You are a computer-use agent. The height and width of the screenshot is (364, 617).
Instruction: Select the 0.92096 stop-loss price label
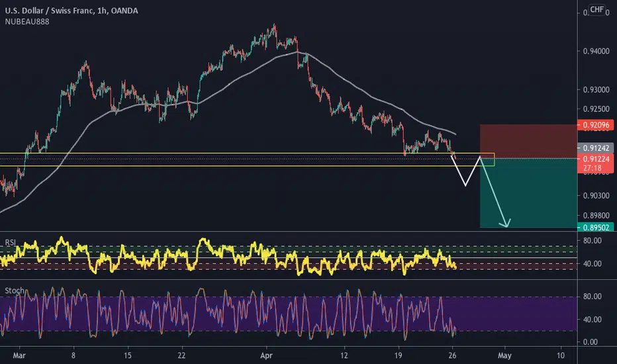coord(596,125)
